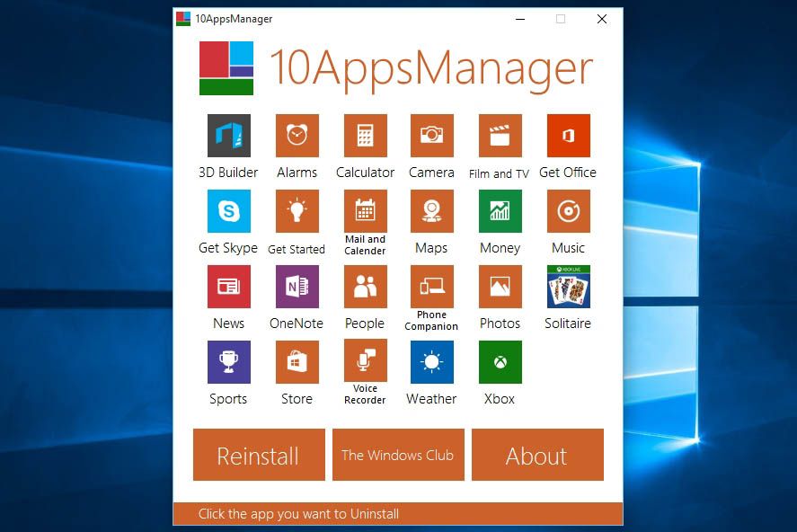The image size is (797, 532).
Task: Choose the Calculator app icon
Action: 365,135
